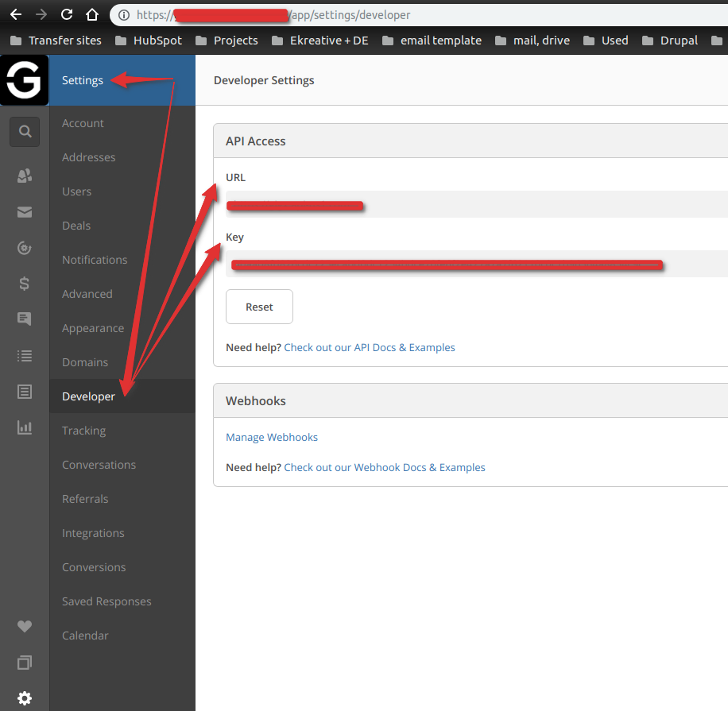Open the search icon in the sidebar

pos(24,131)
